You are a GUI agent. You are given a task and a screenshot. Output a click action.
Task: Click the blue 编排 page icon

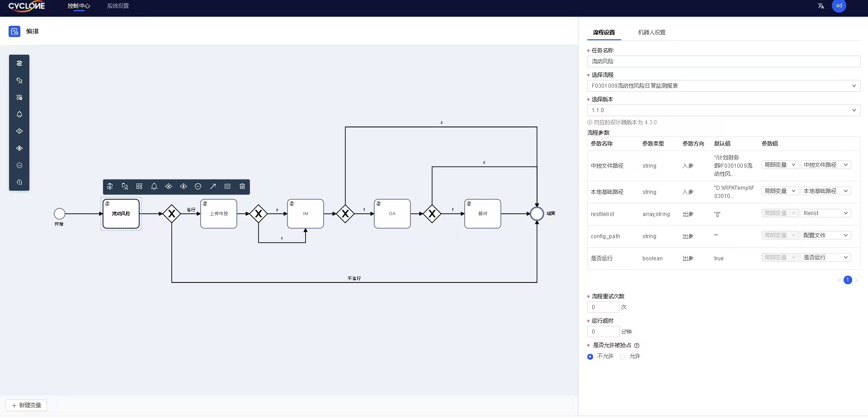tap(14, 31)
